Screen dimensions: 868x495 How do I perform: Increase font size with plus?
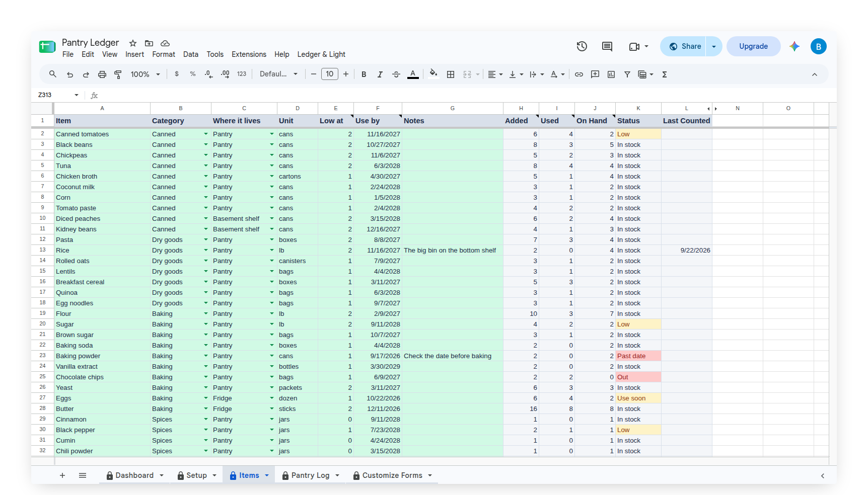(346, 74)
